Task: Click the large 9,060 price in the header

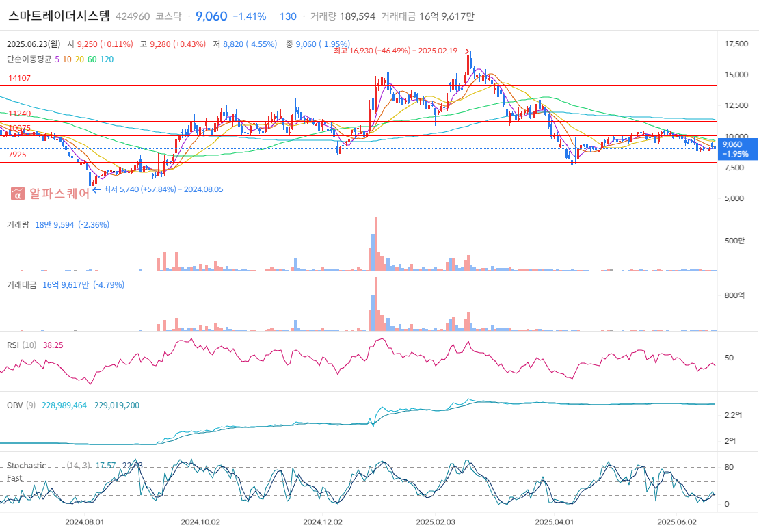Action: tap(211, 16)
